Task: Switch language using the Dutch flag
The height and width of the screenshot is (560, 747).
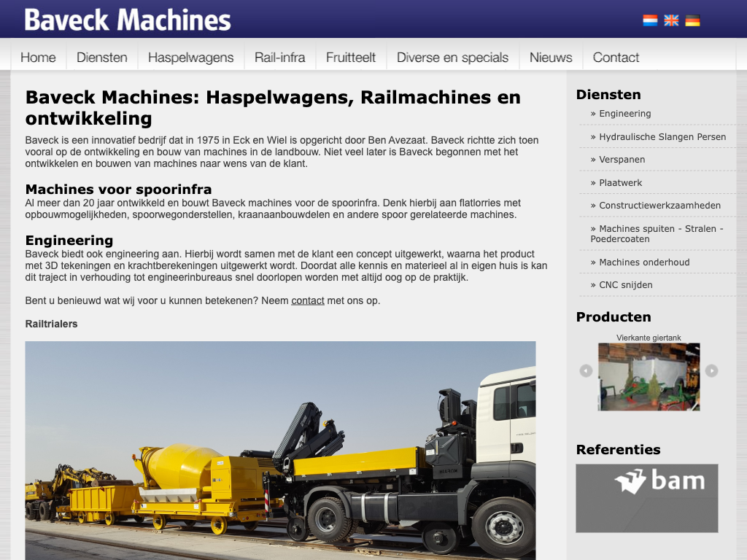Action: click(650, 20)
